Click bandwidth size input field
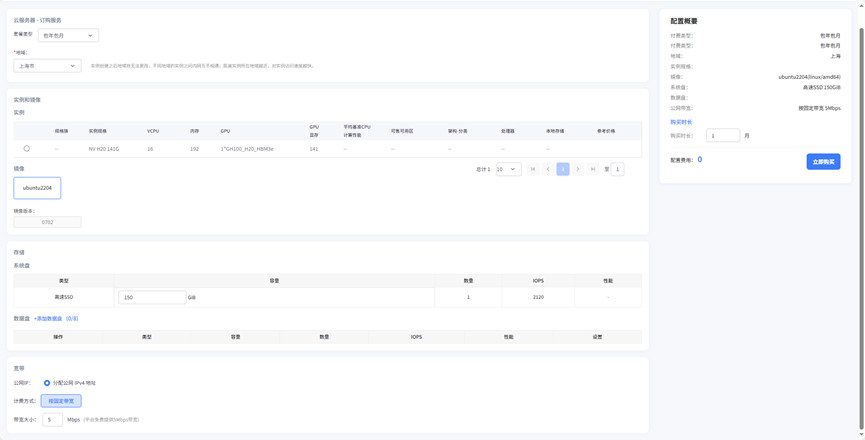 (52, 420)
